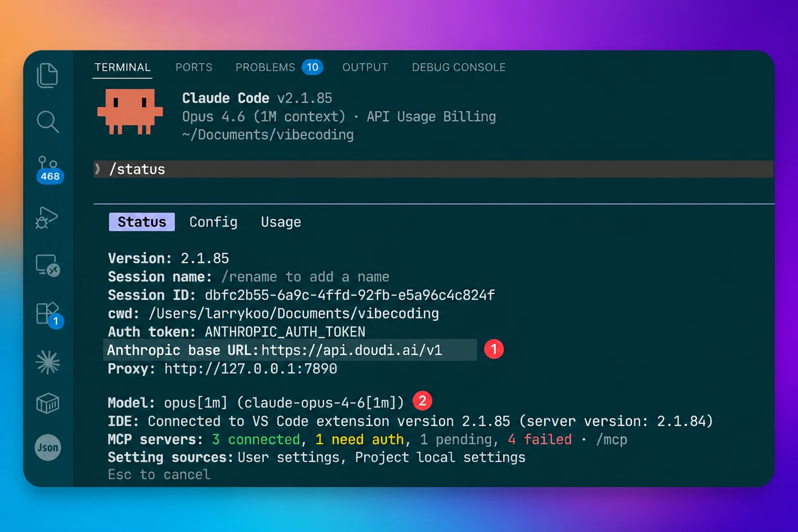Switch to the TERMINAL panel tab
This screenshot has width=798, height=532.
(123, 68)
